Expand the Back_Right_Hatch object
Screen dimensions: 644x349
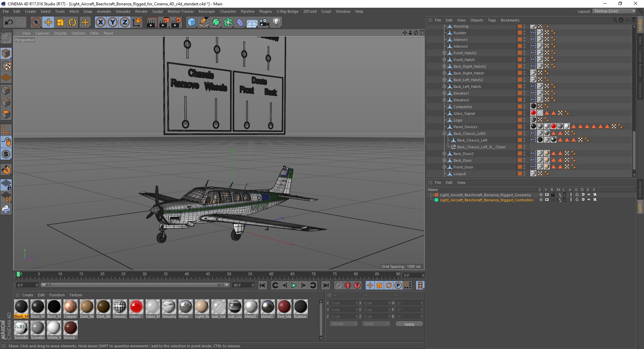(x=444, y=73)
